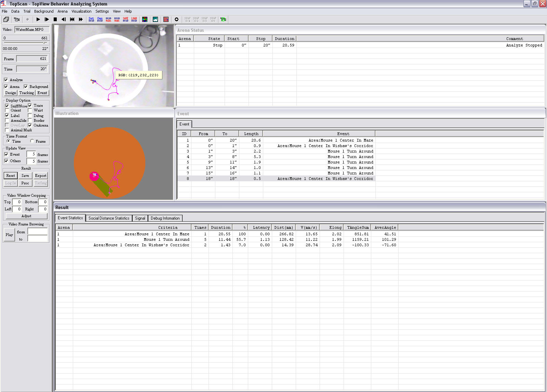Screen dimensions: 547x392
Task: Click the SAVE BKGD toolbar icon
Action: 125,19
